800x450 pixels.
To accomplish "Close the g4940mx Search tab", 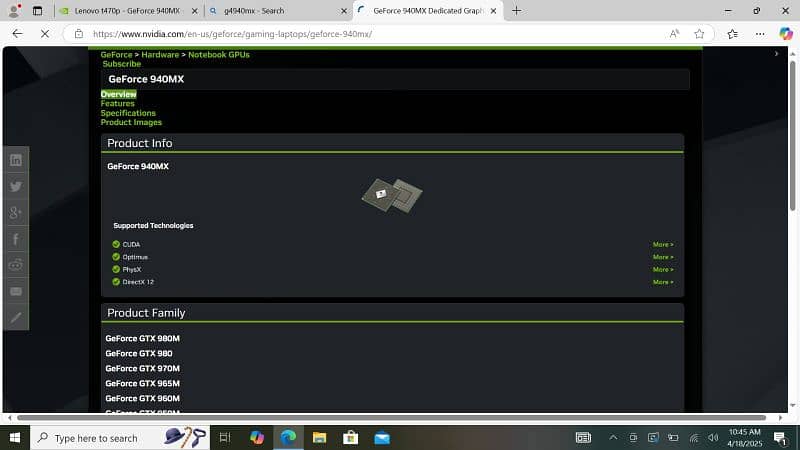I will 343,11.
